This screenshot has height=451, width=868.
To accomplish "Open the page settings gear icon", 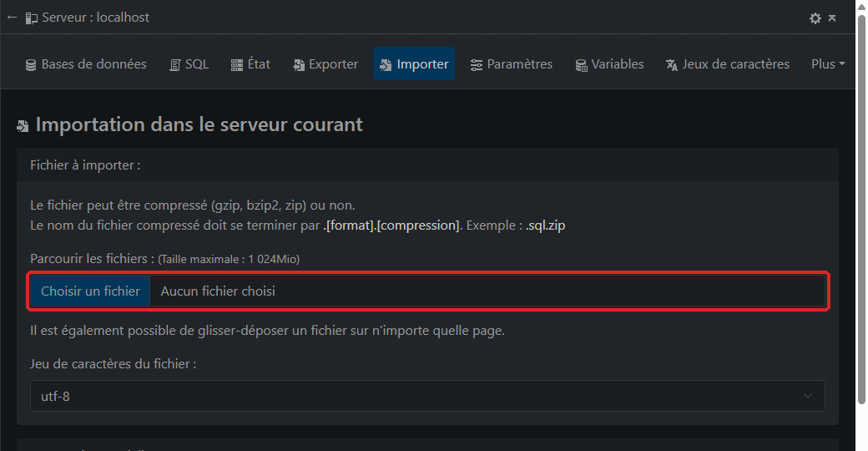I will (x=815, y=18).
